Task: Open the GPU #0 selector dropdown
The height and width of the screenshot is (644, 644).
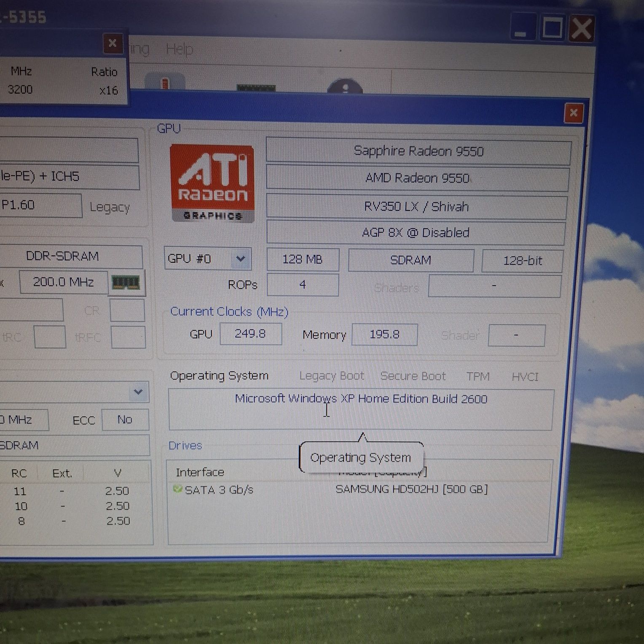Action: 240,258
